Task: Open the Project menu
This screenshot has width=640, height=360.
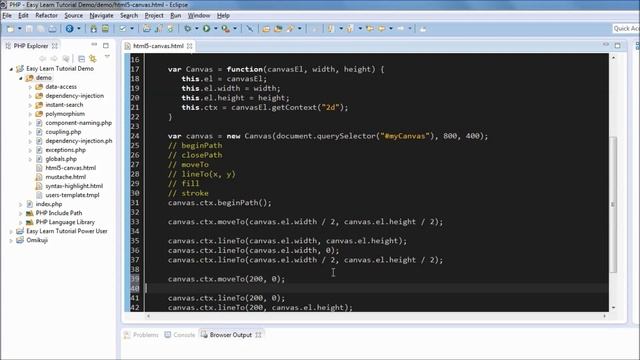Action: pyautogui.click(x=154, y=16)
